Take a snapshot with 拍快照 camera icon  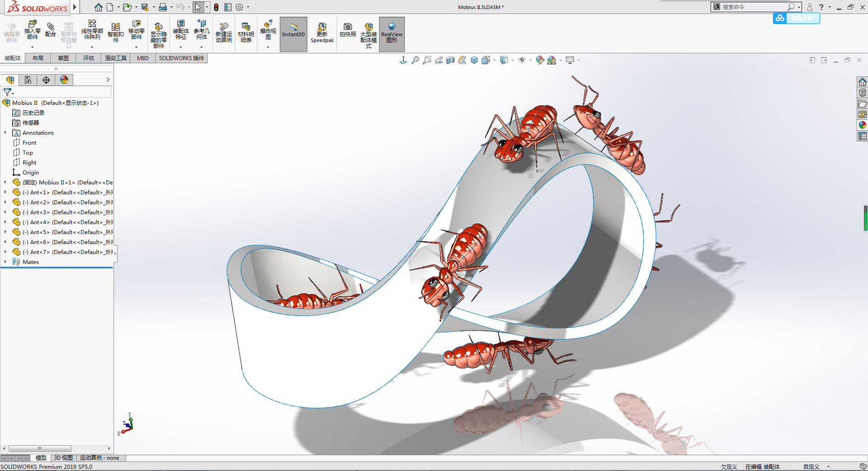(x=347, y=30)
